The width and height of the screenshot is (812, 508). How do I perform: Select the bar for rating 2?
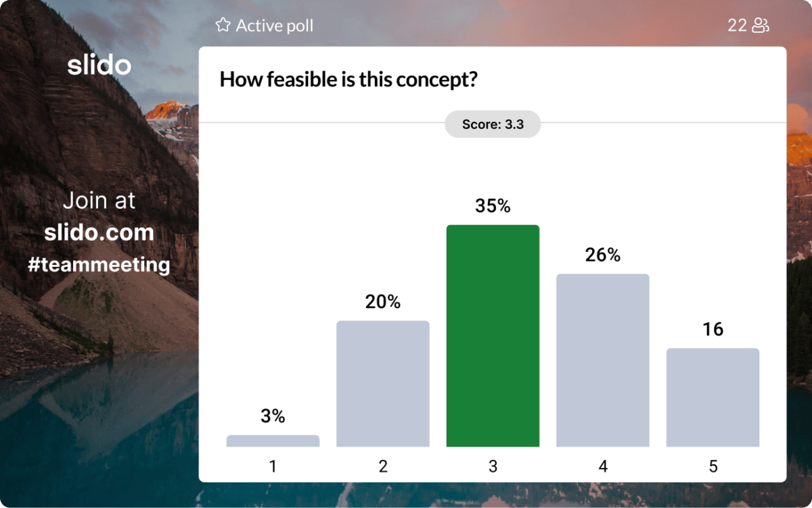(x=383, y=383)
